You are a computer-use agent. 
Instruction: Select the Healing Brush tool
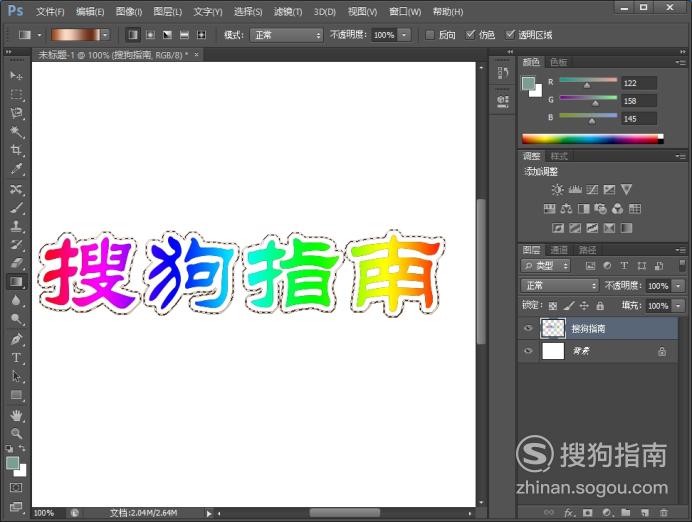[x=16, y=189]
